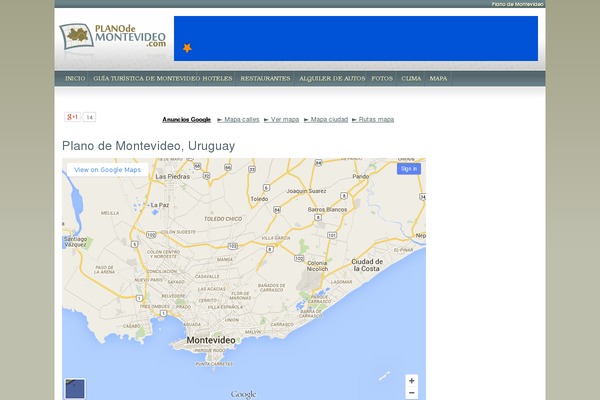Click the Ciudad de la Costa map label
The image size is (600, 400).
point(367,265)
